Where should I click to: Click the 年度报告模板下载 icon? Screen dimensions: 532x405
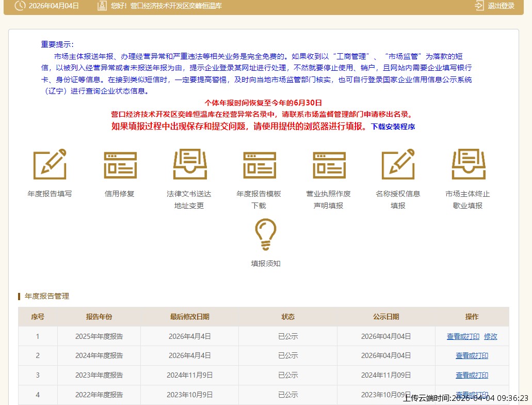pyautogui.click(x=259, y=164)
